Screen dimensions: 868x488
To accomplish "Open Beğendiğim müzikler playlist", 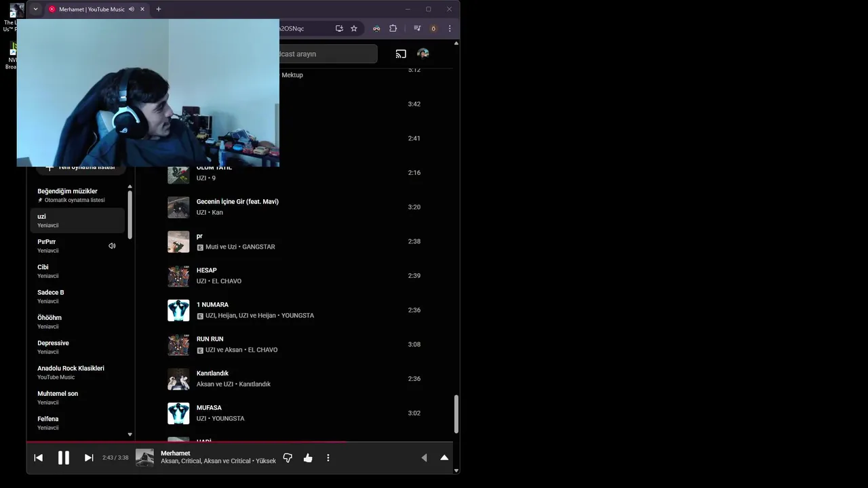I will pos(77,195).
